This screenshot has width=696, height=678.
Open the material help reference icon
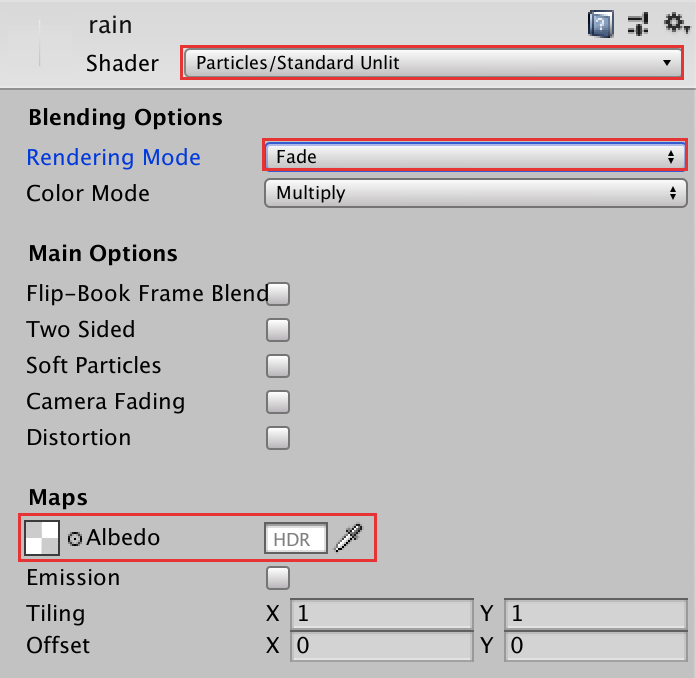[600, 23]
